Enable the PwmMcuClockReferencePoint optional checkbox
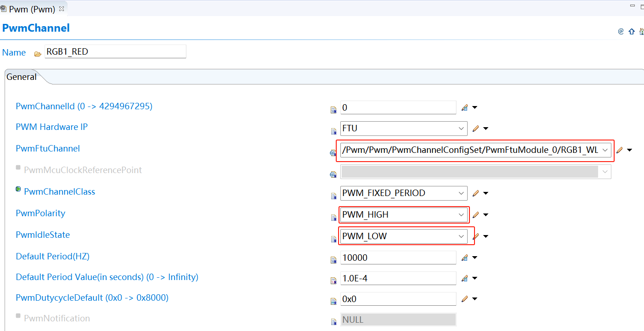This screenshot has width=644, height=331. pyautogui.click(x=18, y=168)
